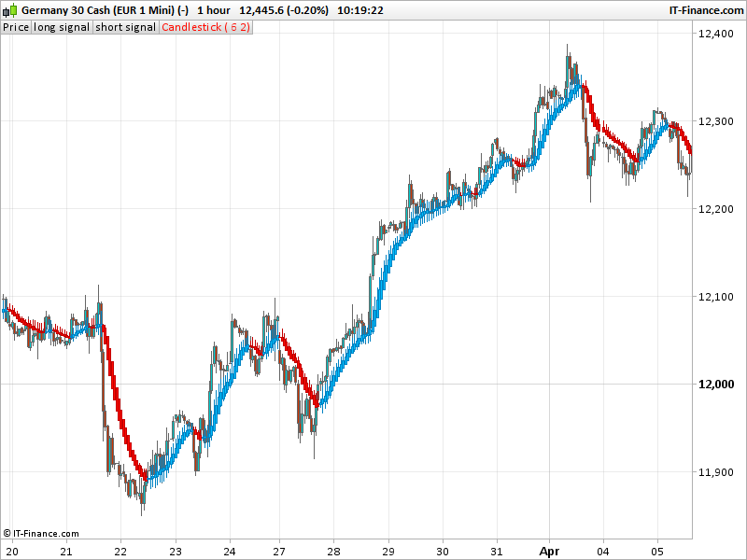This screenshot has width=747, height=560.
Task: Select date 22 on the time axis
Action: (x=120, y=551)
